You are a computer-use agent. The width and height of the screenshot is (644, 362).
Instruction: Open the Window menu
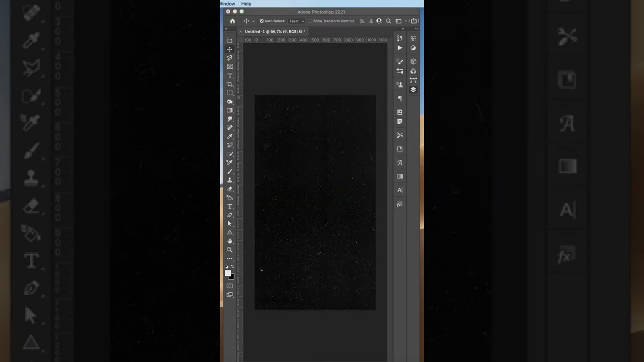(227, 4)
